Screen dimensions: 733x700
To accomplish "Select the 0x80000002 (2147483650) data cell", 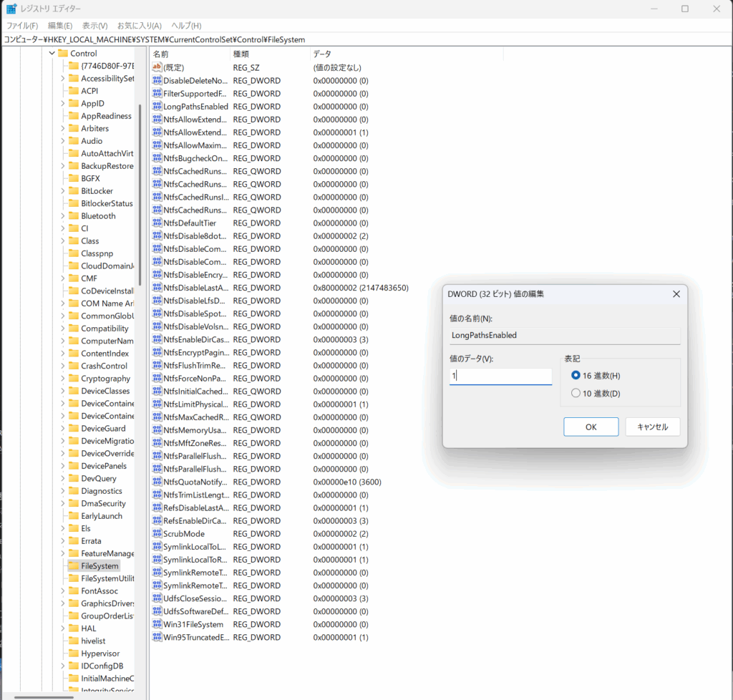I will tap(361, 288).
